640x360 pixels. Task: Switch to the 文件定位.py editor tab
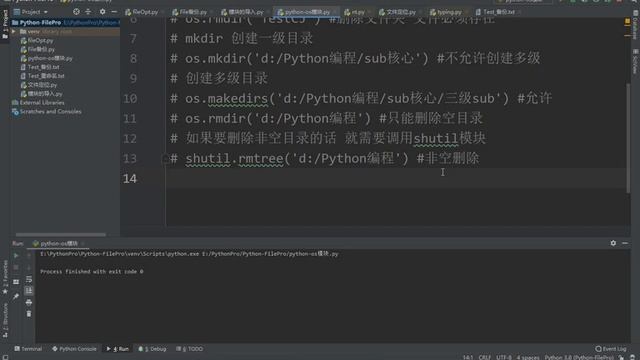click(x=398, y=12)
